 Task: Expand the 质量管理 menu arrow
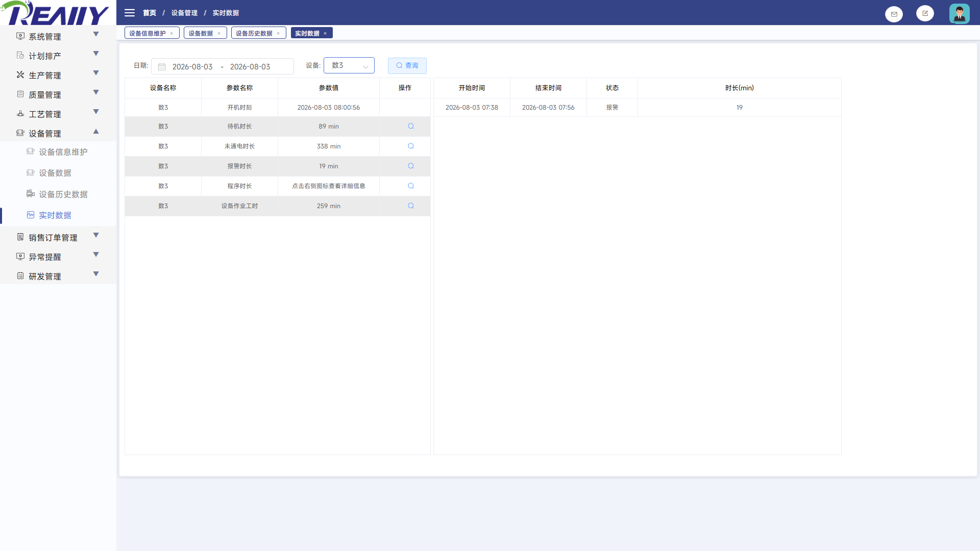[96, 92]
